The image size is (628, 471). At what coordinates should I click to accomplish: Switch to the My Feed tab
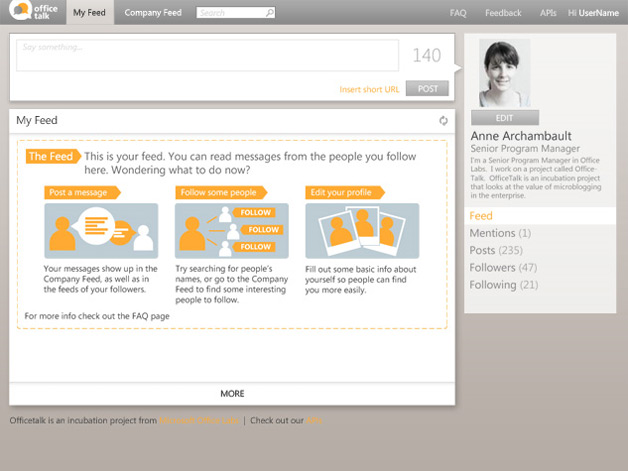pyautogui.click(x=90, y=12)
